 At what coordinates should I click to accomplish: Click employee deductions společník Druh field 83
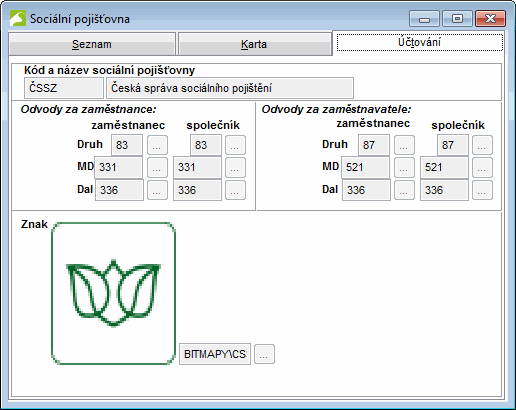(x=206, y=145)
